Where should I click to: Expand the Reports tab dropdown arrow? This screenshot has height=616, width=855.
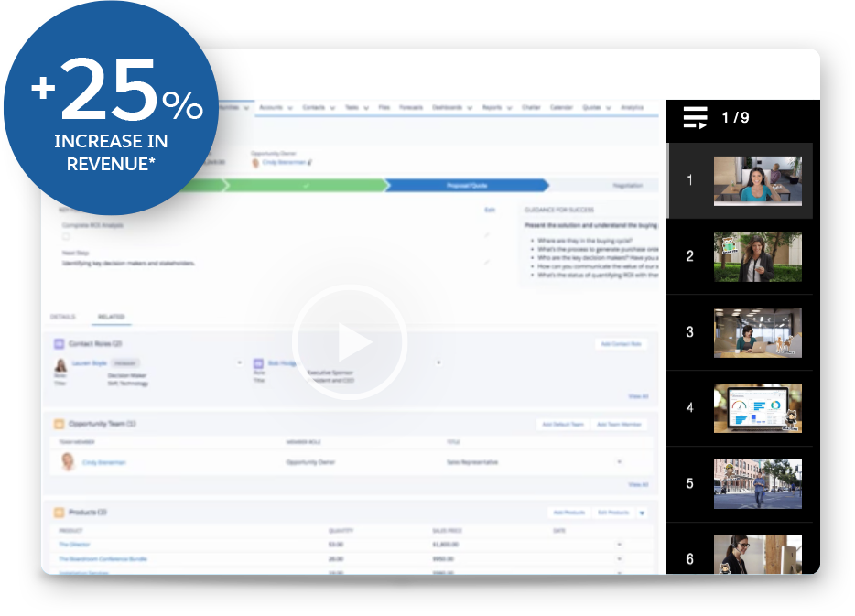509,108
